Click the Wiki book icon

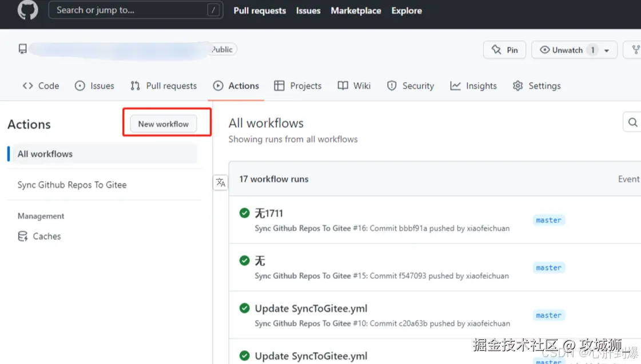pos(343,86)
